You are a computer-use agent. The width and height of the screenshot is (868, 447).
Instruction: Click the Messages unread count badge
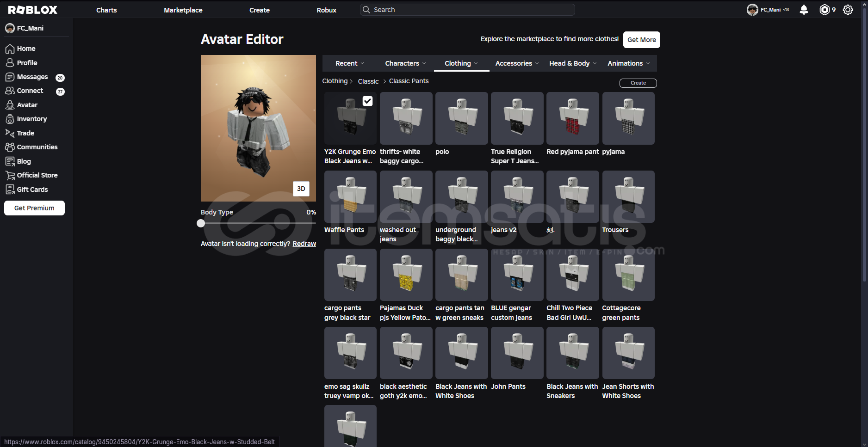click(x=60, y=78)
